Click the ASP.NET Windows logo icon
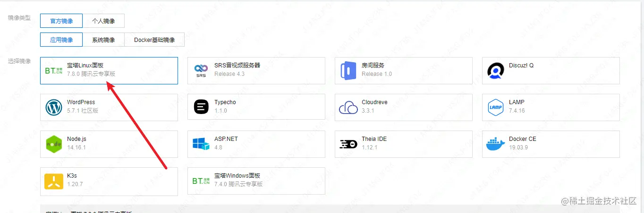The height and width of the screenshot is (213, 644). point(201,144)
